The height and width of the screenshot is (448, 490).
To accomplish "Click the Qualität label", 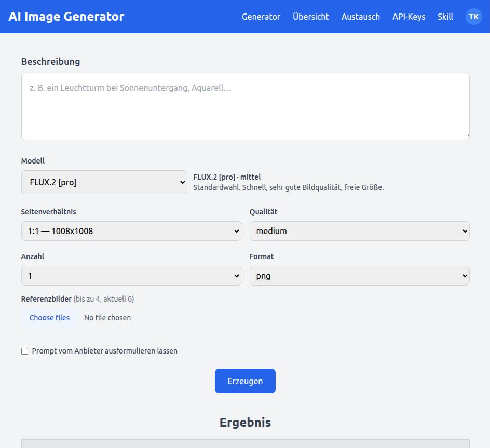I will pos(263,212).
